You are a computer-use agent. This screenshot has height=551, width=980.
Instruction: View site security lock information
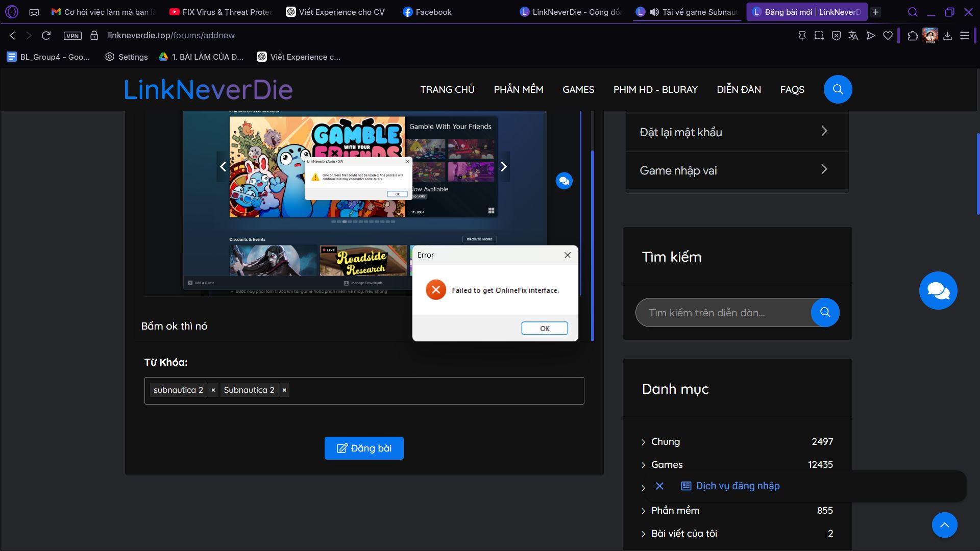(94, 35)
